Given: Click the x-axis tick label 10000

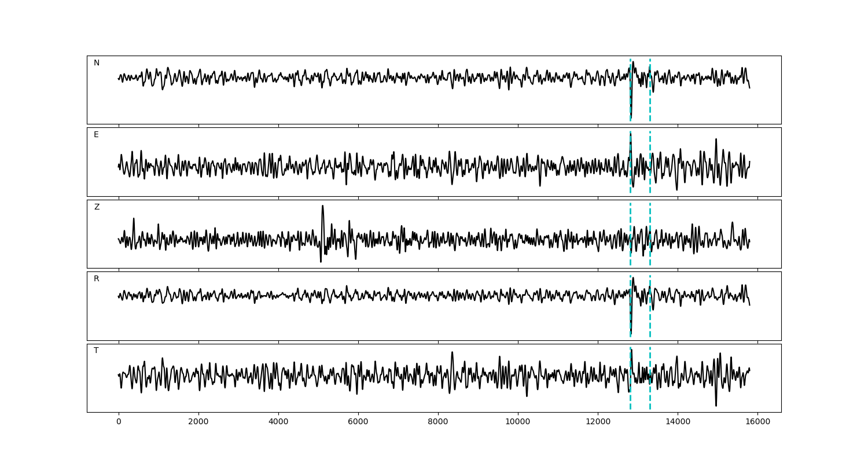Looking at the screenshot, I should pyautogui.click(x=518, y=422).
